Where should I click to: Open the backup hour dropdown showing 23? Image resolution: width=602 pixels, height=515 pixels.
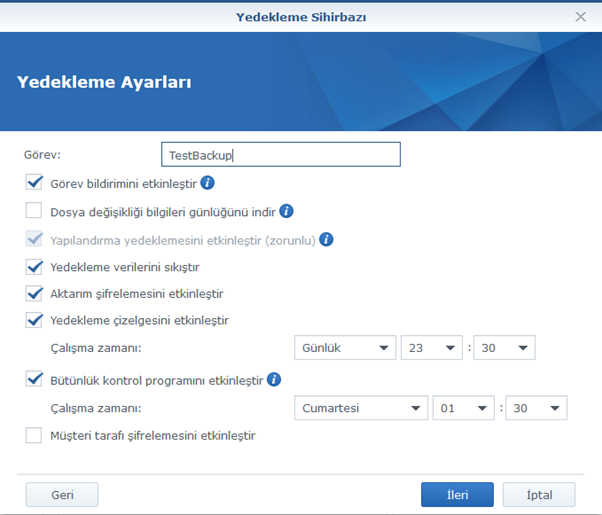(432, 348)
